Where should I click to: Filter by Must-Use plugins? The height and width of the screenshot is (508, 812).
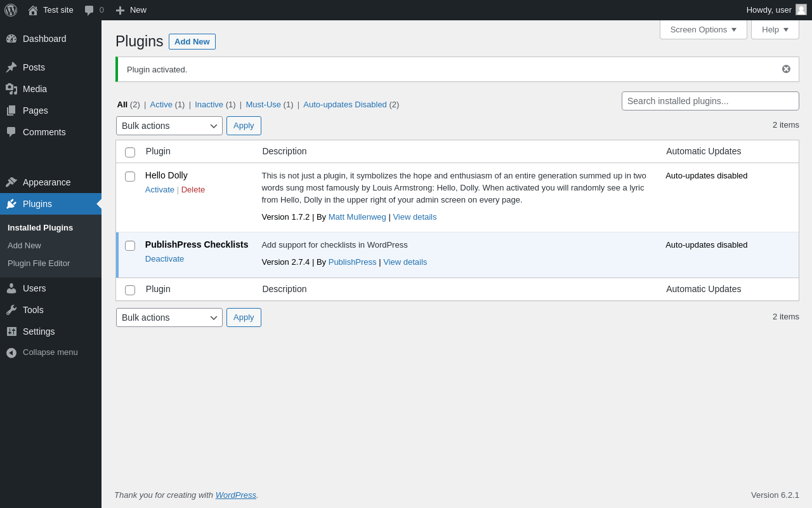point(263,105)
